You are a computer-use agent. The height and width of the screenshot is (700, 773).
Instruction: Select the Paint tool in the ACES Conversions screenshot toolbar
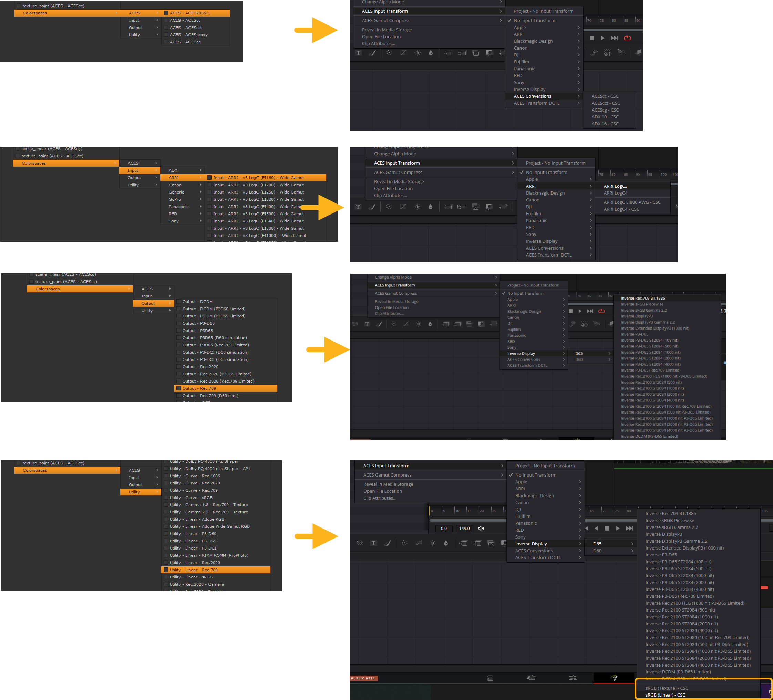click(x=372, y=53)
